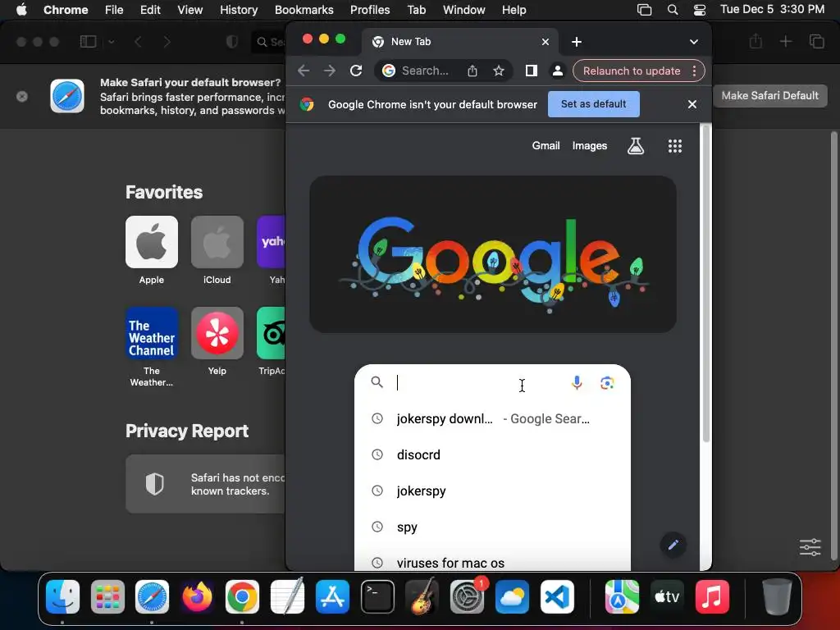Viewport: 840px width, 630px height.
Task: Open Safari start page settings sliders icon
Action: [810, 547]
